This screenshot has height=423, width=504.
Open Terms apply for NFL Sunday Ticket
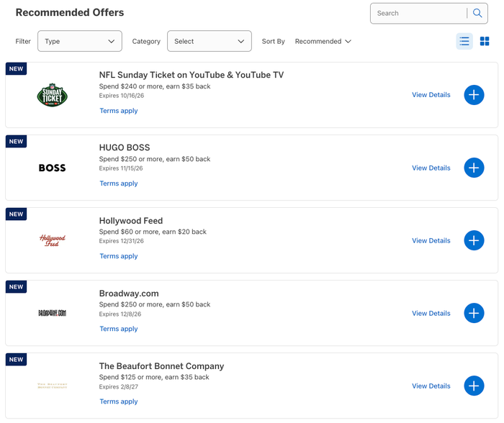tap(119, 111)
